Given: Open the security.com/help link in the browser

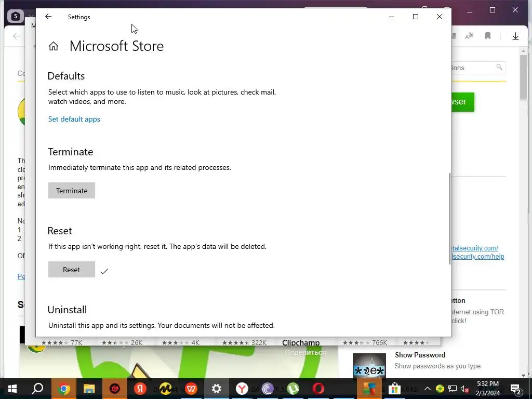Looking at the screenshot, I should (x=478, y=257).
